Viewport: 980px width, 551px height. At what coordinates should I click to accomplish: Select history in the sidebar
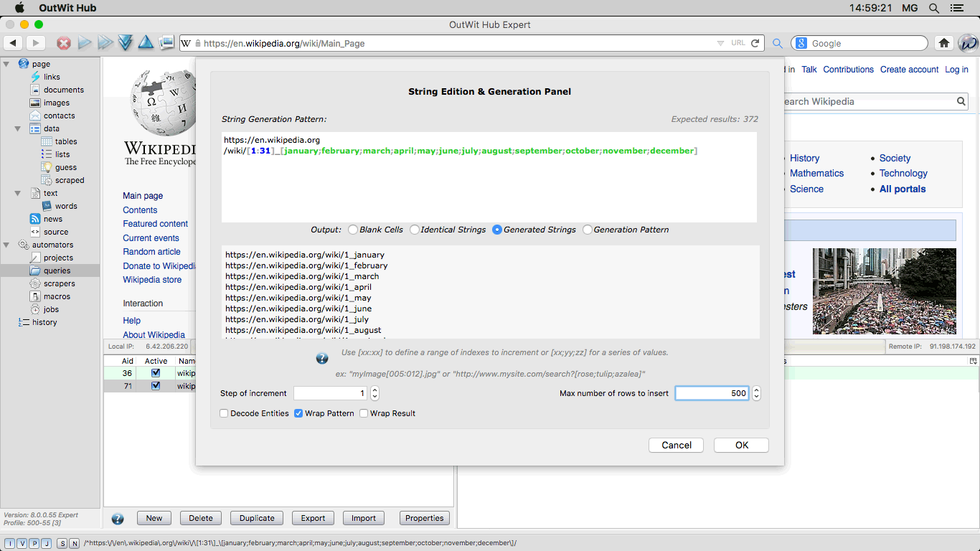44,322
